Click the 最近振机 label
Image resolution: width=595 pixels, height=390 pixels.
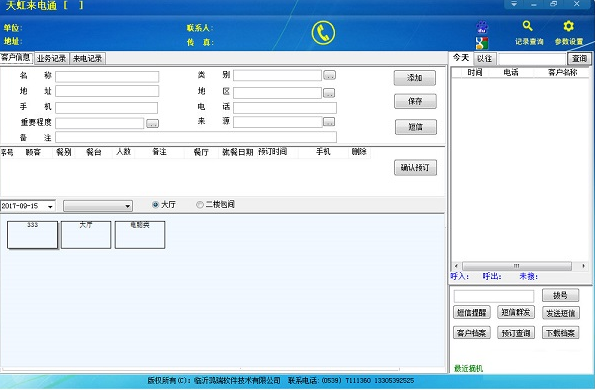click(x=468, y=368)
